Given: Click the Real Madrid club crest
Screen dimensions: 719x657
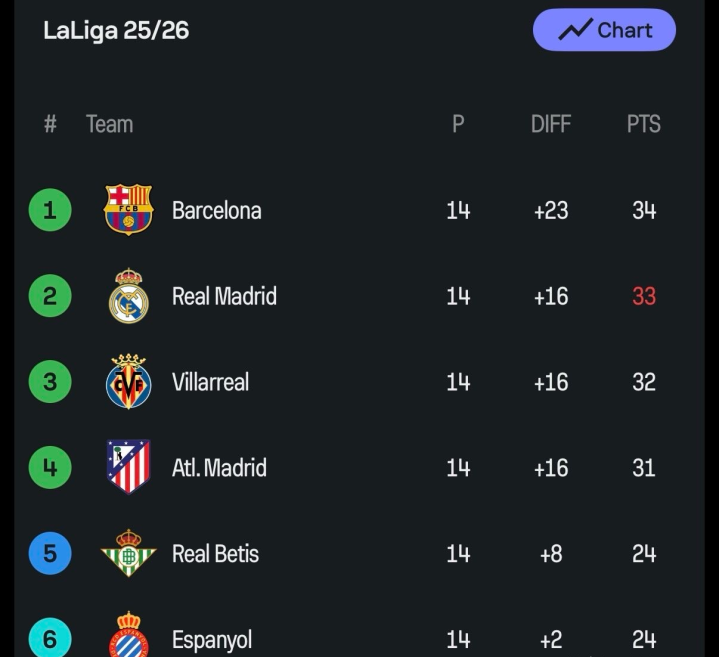Looking at the screenshot, I should (129, 296).
